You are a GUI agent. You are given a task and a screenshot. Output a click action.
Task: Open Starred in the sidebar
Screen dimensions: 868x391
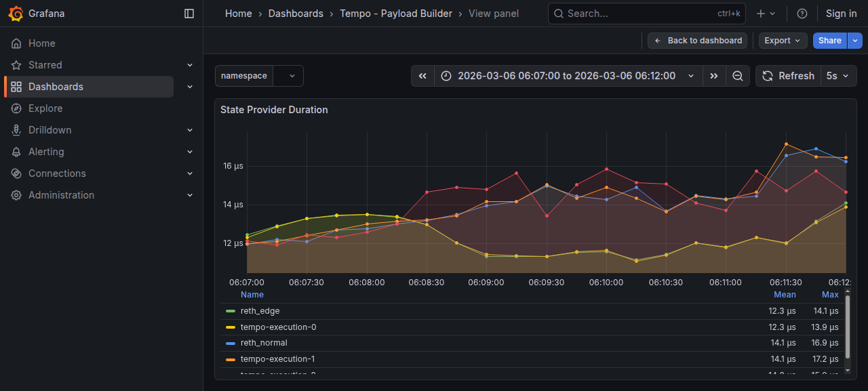point(45,65)
